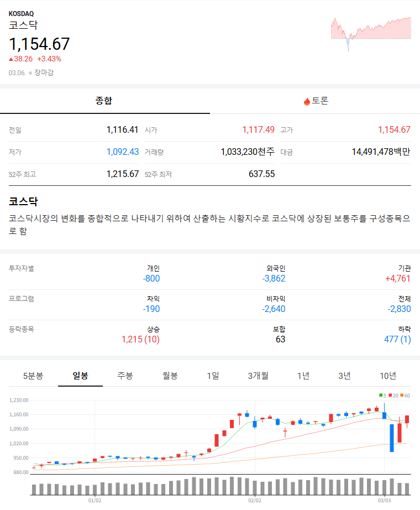The image size is (420, 510).
Task: Show the 1일 chart period
Action: [213, 376]
